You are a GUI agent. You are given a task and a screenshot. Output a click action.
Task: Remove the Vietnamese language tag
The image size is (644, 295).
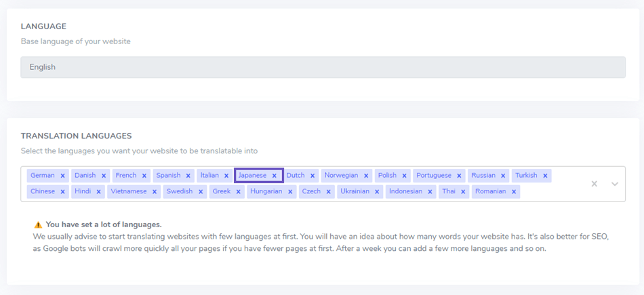(x=155, y=191)
